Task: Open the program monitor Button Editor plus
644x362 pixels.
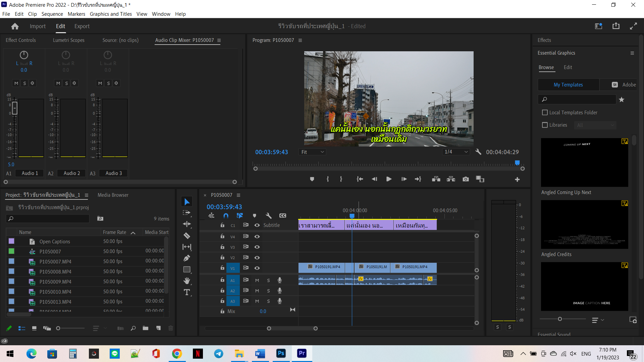Action: click(517, 180)
